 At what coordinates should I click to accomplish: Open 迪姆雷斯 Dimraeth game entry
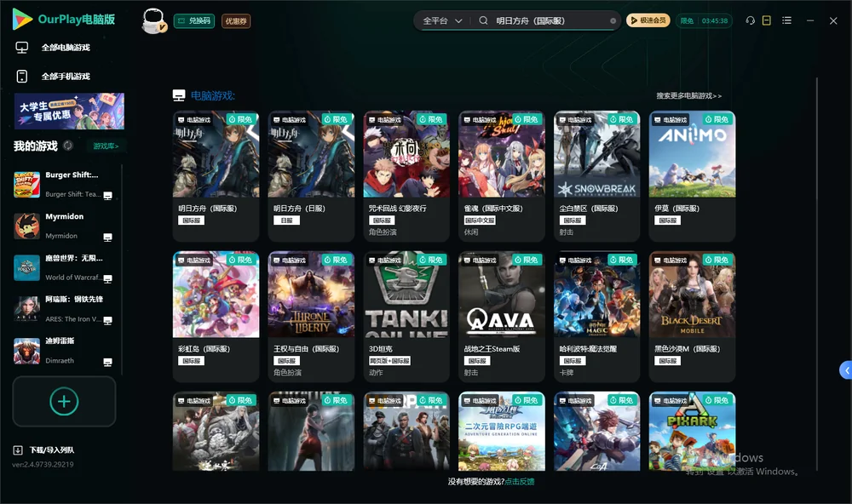[63, 351]
